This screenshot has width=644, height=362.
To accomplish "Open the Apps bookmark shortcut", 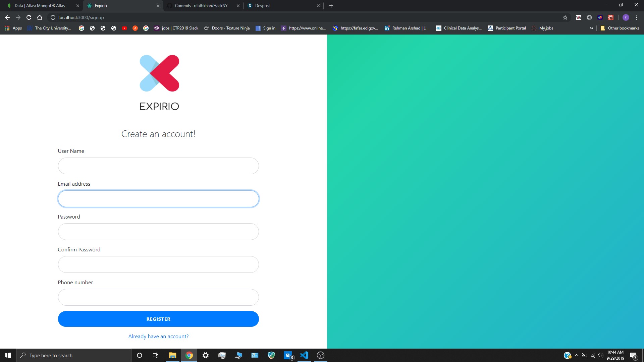I will tap(13, 28).
